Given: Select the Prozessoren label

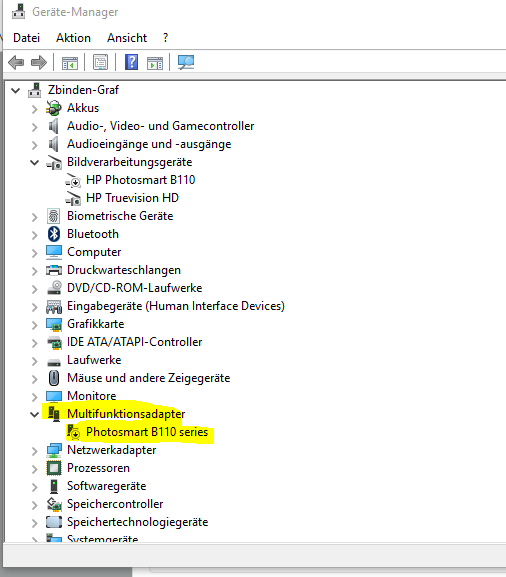Looking at the screenshot, I should pos(98,468).
